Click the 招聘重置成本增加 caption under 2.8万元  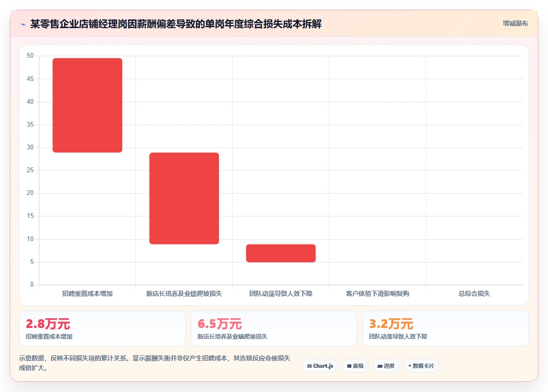[x=49, y=336]
